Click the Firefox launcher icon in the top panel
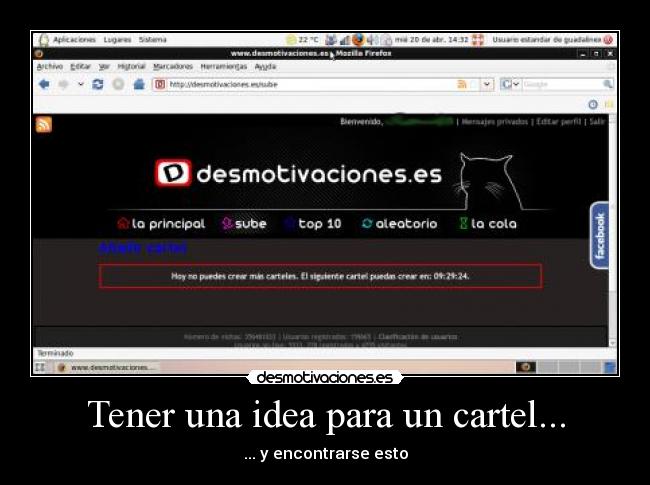 (358, 40)
